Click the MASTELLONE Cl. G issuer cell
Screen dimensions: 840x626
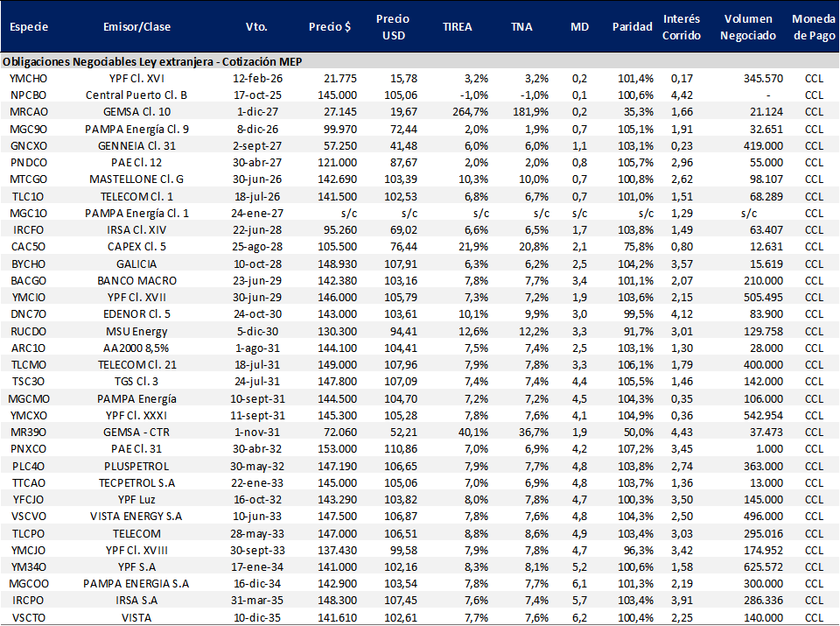pos(136,178)
